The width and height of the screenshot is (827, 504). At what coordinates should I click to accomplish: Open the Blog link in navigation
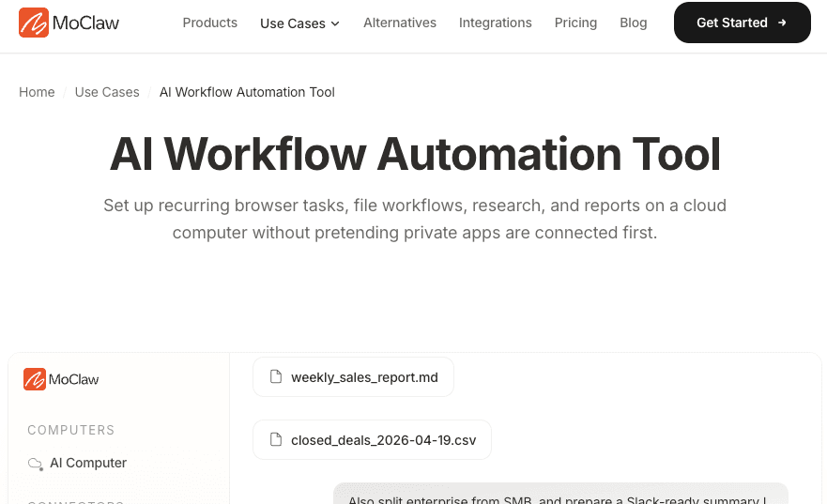click(633, 23)
